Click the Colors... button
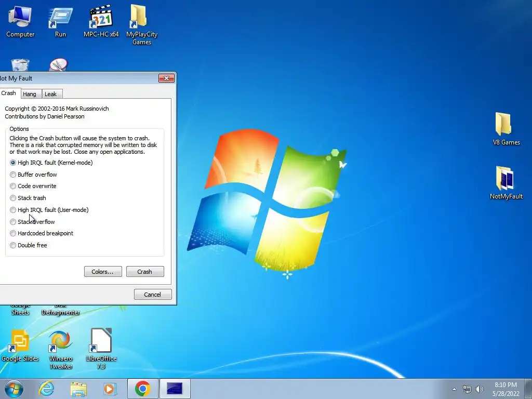 [x=103, y=271]
